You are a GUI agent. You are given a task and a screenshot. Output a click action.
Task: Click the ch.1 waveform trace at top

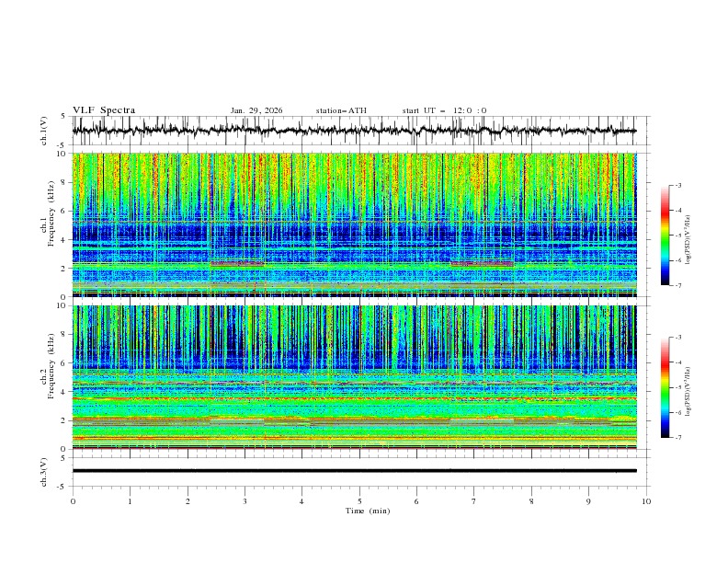point(354,131)
